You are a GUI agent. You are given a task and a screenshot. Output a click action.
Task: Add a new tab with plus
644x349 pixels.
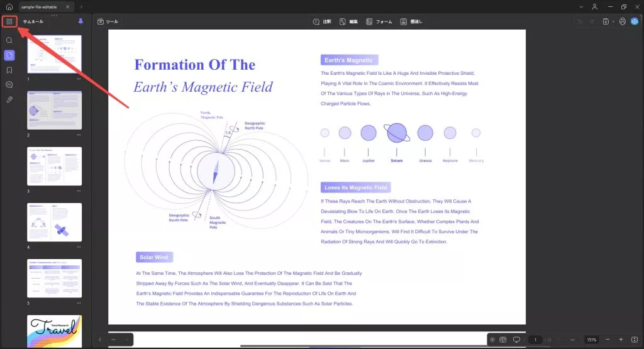point(81,7)
